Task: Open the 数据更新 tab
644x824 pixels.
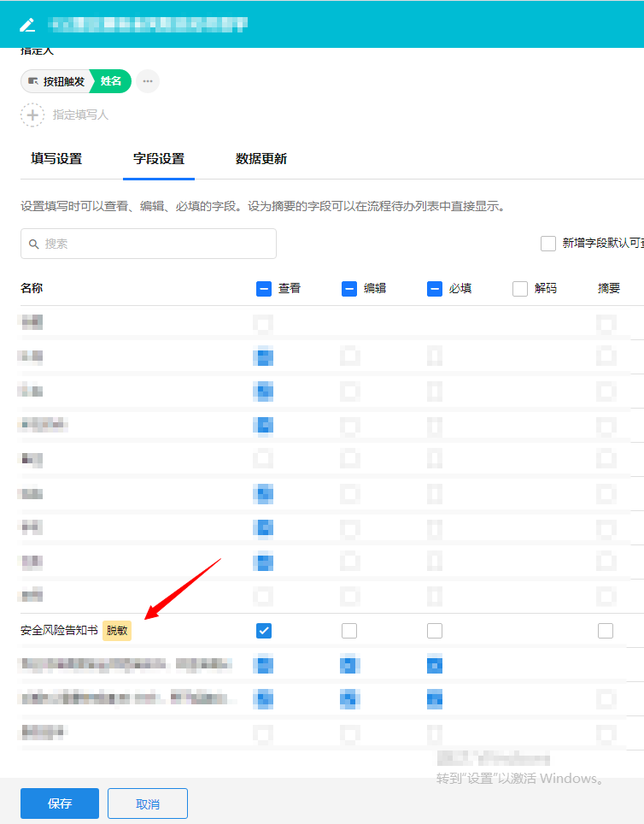Action: 261,159
